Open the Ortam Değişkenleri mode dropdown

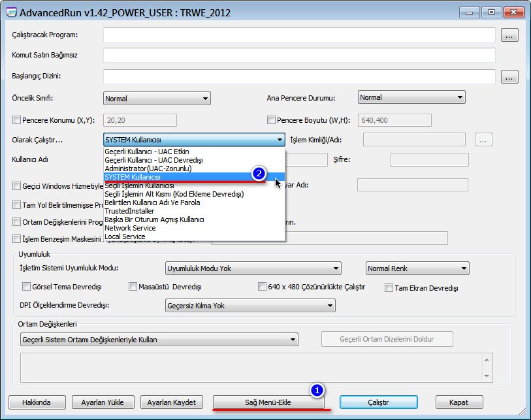(x=159, y=340)
